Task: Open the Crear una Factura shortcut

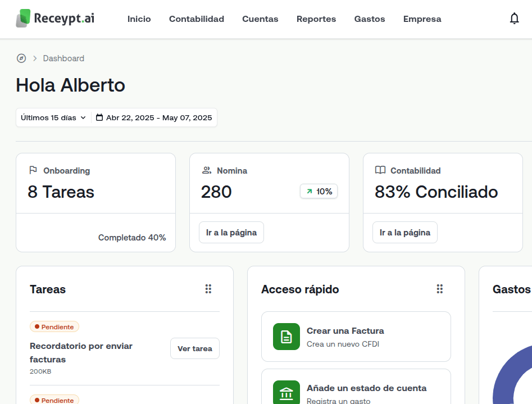Action: coord(356,337)
